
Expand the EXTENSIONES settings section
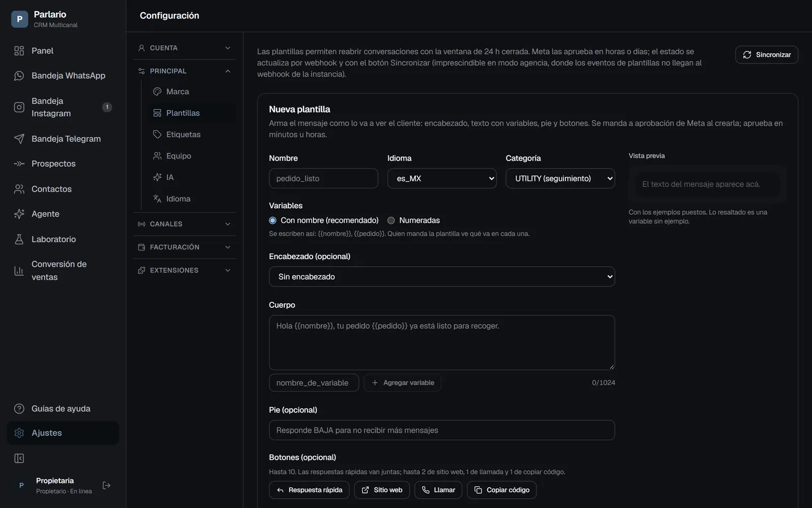pos(185,270)
